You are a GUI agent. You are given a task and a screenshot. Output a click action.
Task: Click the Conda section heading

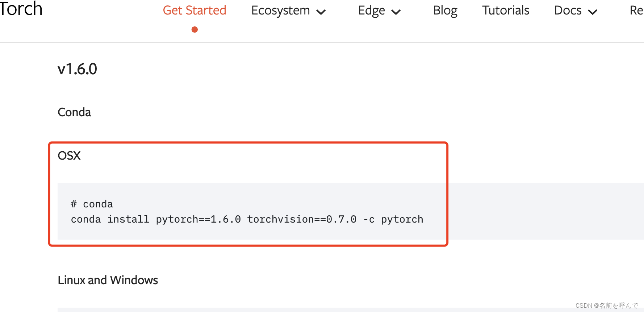(74, 112)
